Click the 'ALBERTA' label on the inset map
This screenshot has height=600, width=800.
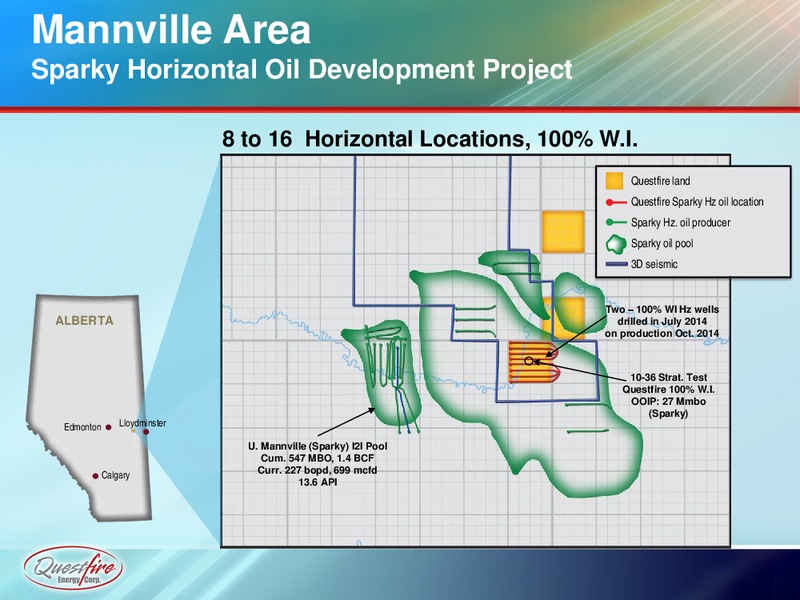[x=84, y=320]
